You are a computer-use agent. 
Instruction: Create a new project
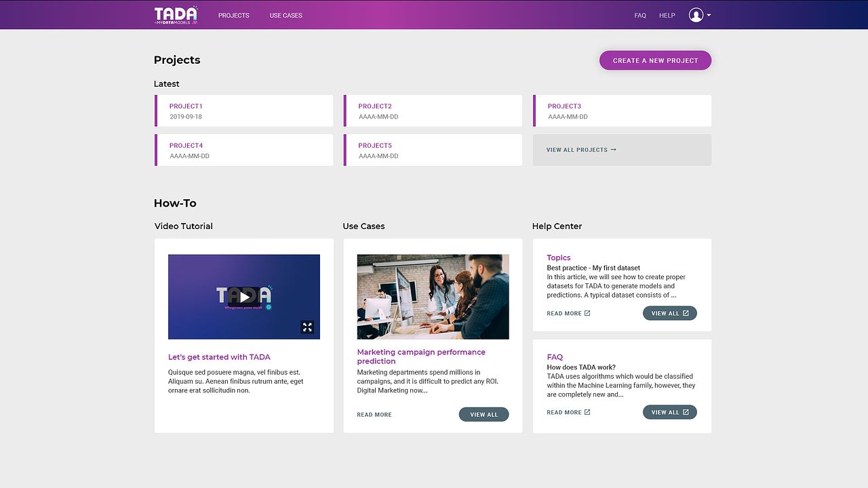pos(655,60)
